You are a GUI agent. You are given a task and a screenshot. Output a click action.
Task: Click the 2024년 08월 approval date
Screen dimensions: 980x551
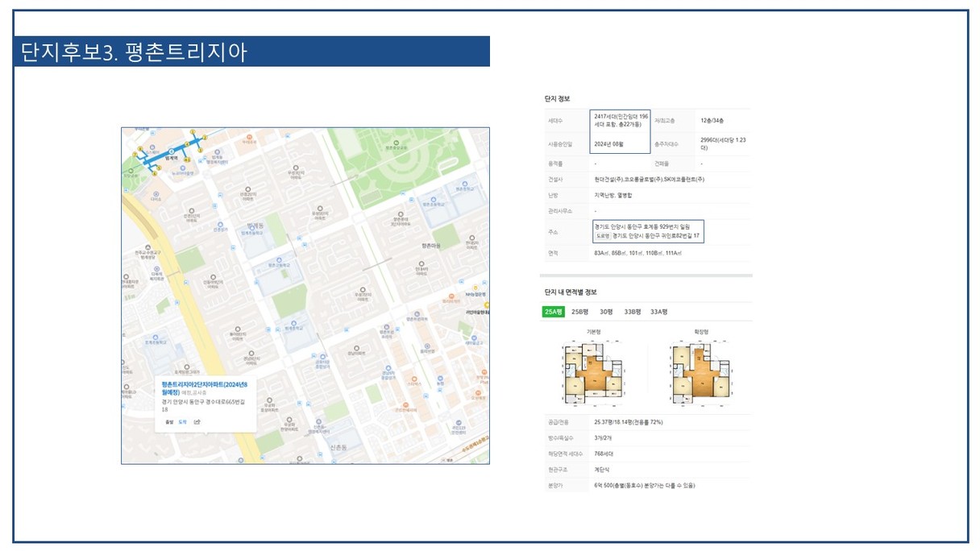tap(610, 144)
